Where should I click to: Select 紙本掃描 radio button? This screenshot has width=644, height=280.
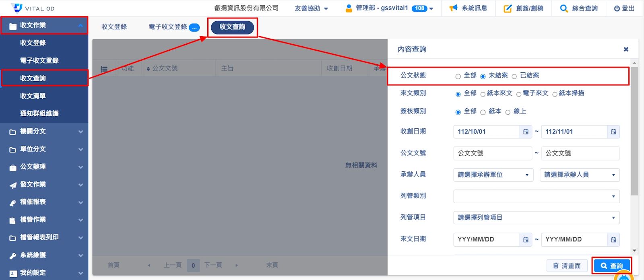[x=555, y=94]
